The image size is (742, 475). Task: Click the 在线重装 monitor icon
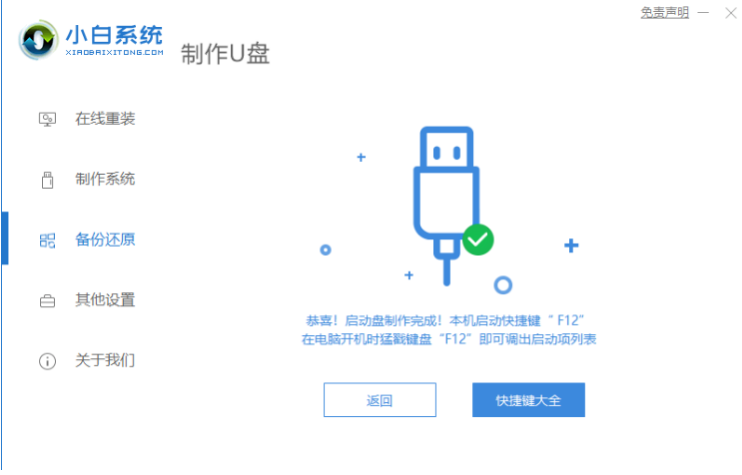(47, 119)
